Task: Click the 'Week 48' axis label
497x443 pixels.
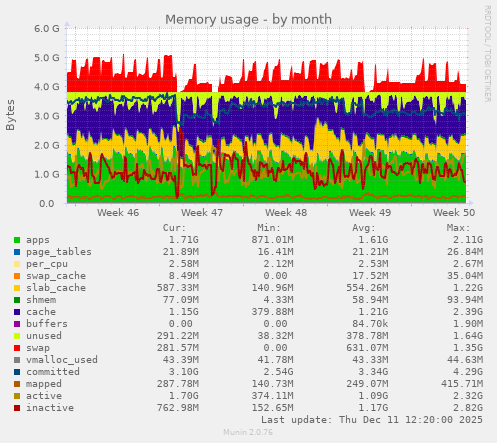Action: pyautogui.click(x=286, y=213)
